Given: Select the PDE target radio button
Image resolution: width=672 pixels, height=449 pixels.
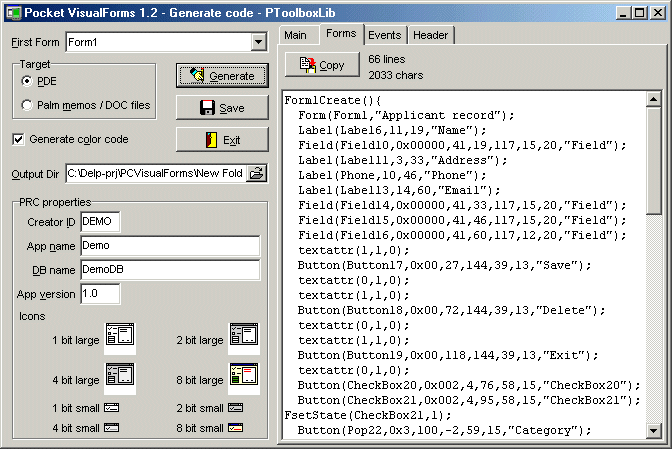Looking at the screenshot, I should coord(27,81).
